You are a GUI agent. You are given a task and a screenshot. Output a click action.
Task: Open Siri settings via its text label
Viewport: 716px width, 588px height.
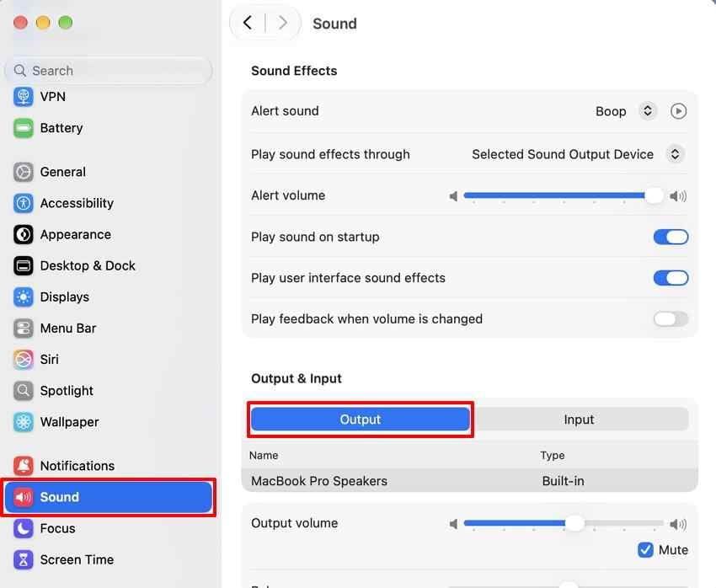49,360
